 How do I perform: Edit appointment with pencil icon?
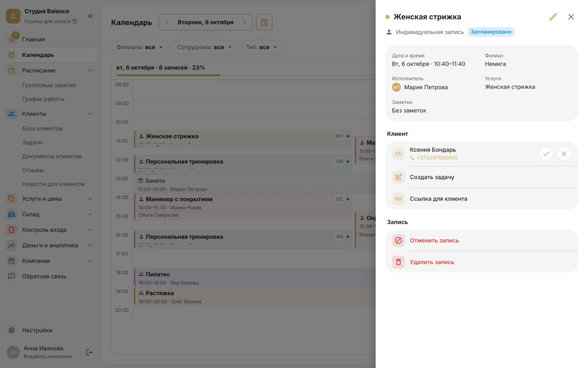point(553,17)
